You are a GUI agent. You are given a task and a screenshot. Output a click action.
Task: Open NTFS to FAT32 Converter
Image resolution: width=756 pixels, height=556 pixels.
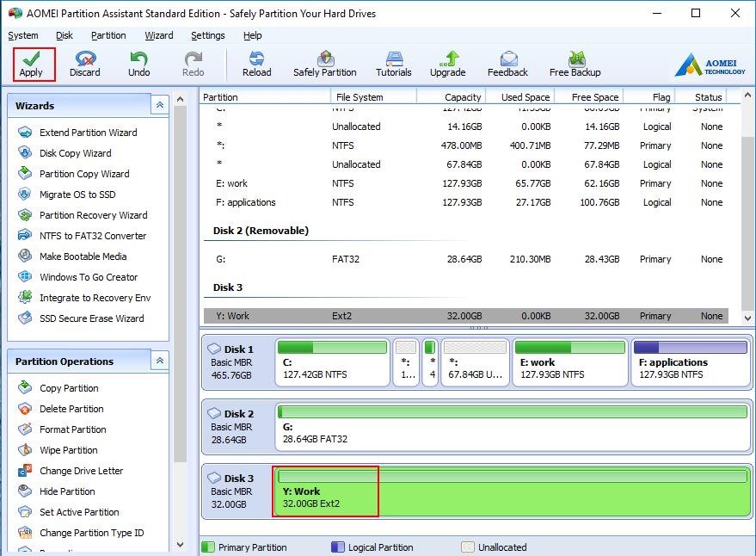(93, 236)
